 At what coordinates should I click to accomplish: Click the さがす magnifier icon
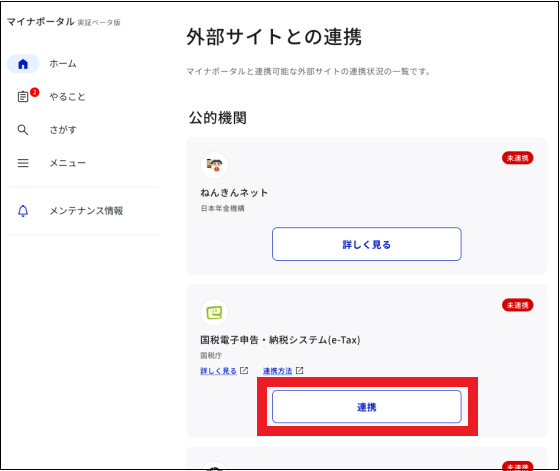click(x=23, y=130)
